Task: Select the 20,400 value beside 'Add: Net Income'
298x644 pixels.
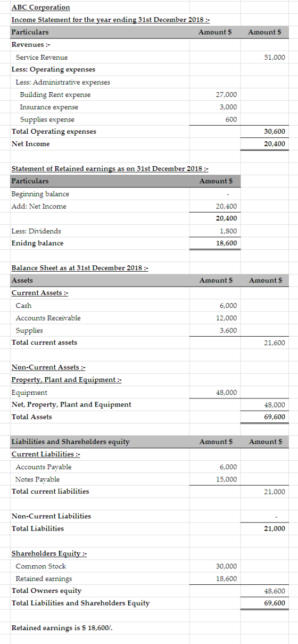Action: coord(226,206)
